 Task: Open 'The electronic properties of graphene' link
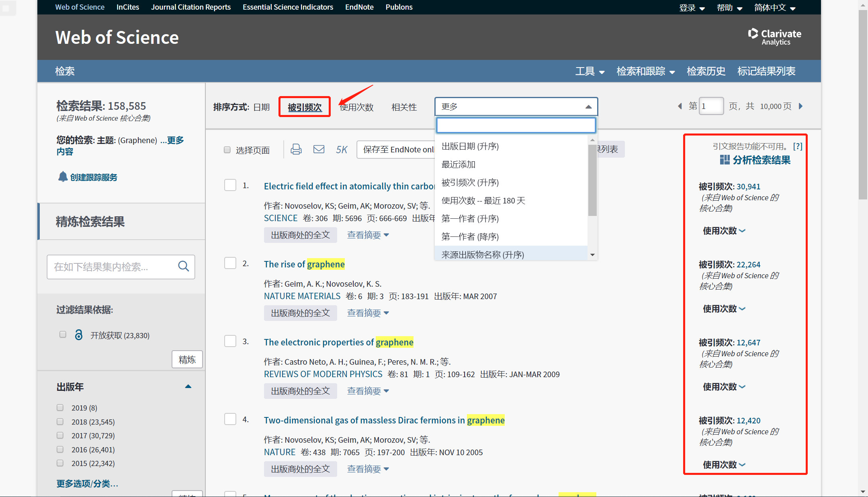coord(338,342)
